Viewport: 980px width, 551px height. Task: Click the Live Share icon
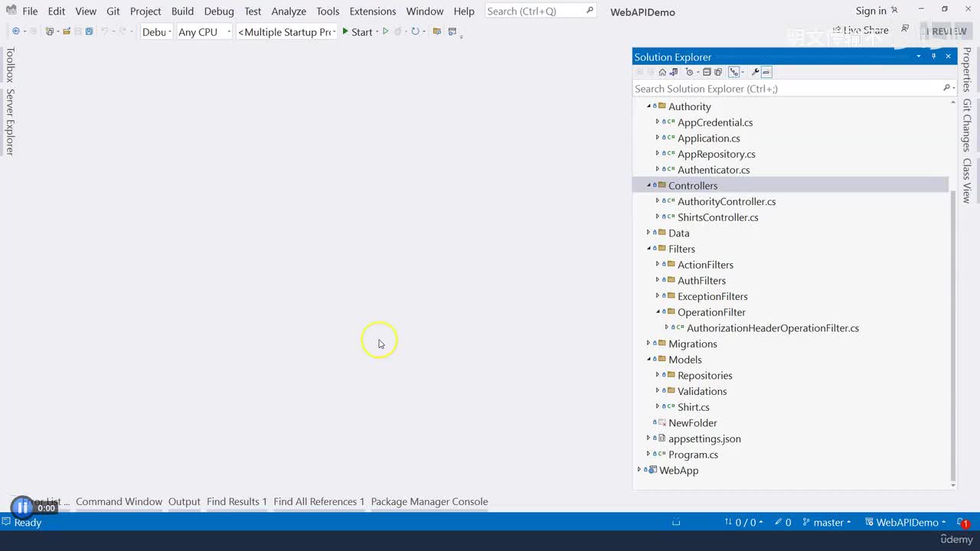coord(836,31)
